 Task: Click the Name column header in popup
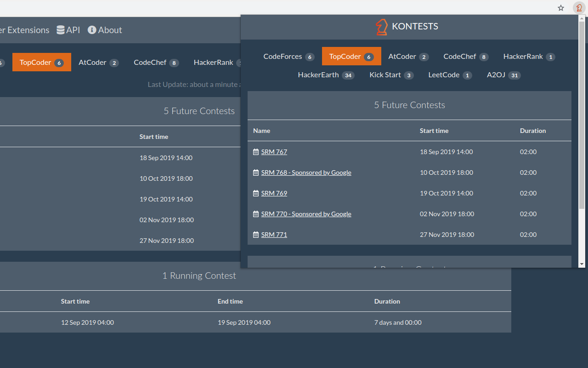[x=262, y=131]
